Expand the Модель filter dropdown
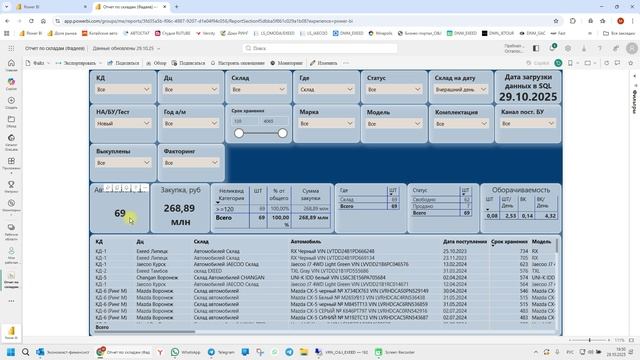640x360 pixels. click(394, 123)
